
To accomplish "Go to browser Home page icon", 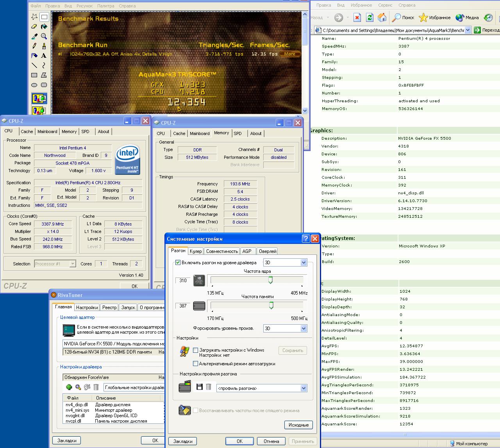I will click(382, 18).
